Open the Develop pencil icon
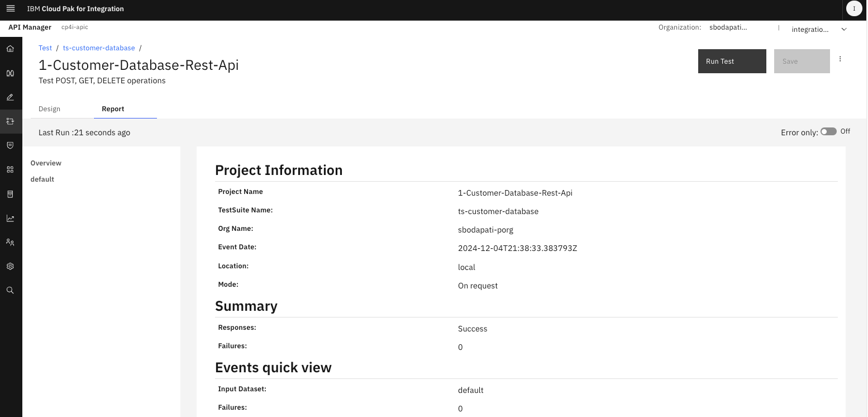Viewport: 868px width, 417px height. (10, 97)
